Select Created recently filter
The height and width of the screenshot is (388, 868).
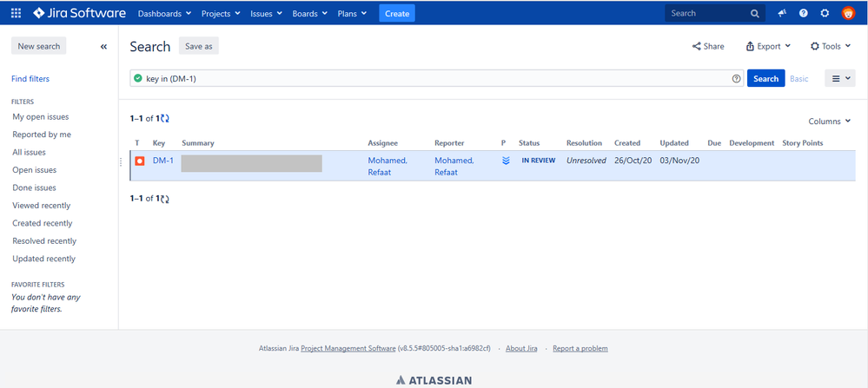(x=43, y=223)
